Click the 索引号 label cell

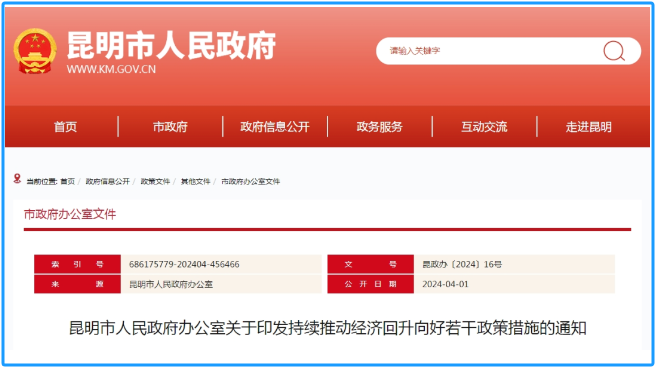pyautogui.click(x=77, y=264)
